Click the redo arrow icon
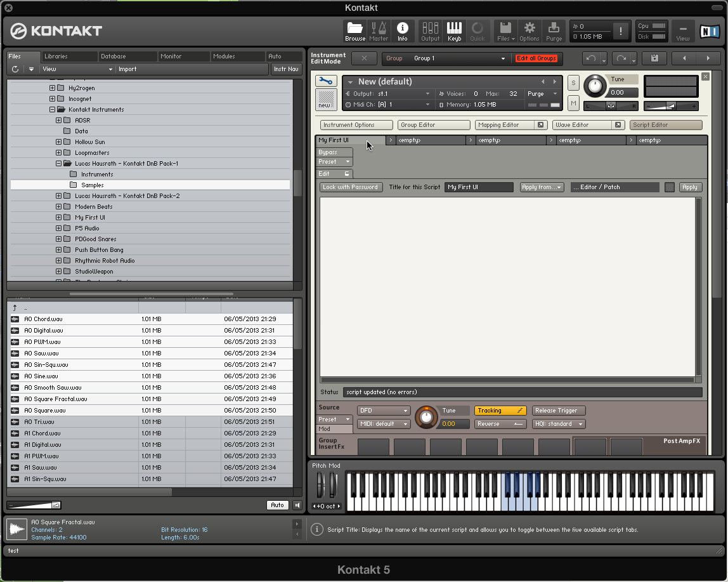 [621, 58]
